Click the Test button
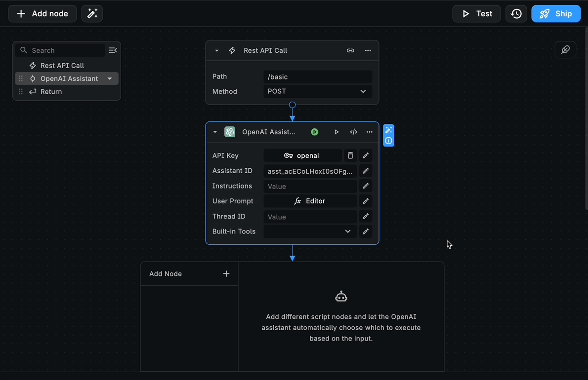The width and height of the screenshot is (588, 380). pos(477,14)
